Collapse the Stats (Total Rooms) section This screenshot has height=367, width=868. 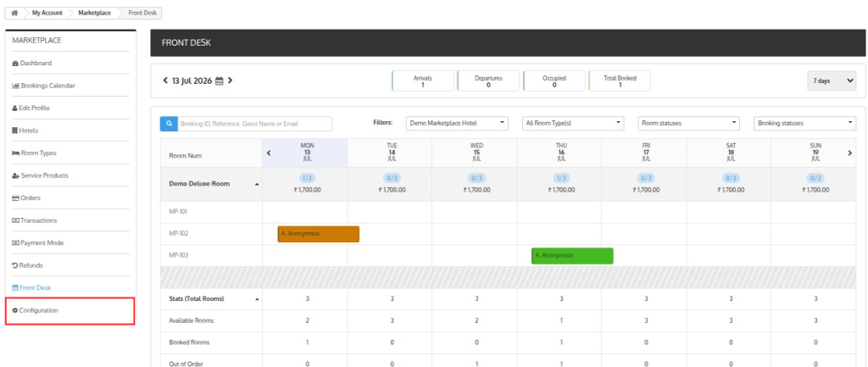coord(257,299)
